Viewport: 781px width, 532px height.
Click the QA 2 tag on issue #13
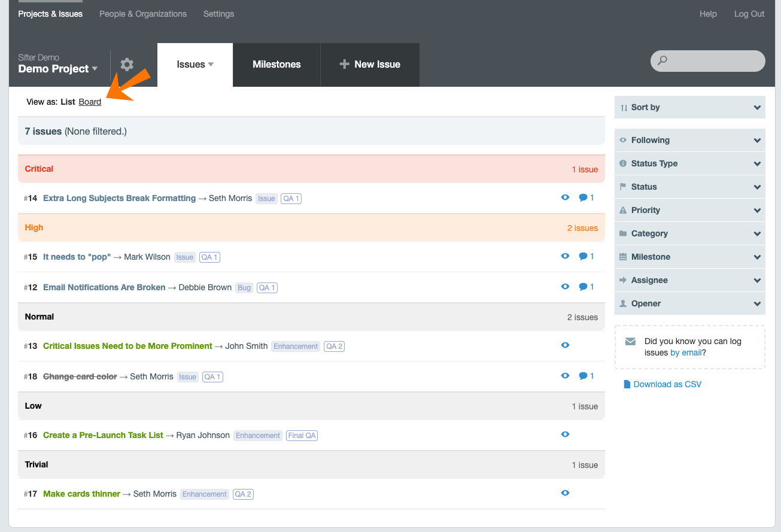334,346
